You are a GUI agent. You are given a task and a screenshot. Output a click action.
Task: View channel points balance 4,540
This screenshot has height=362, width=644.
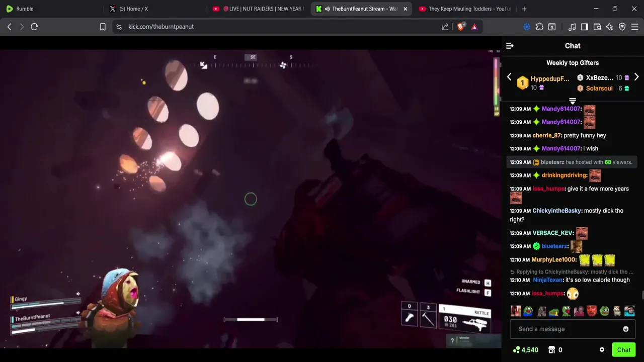[526, 350]
